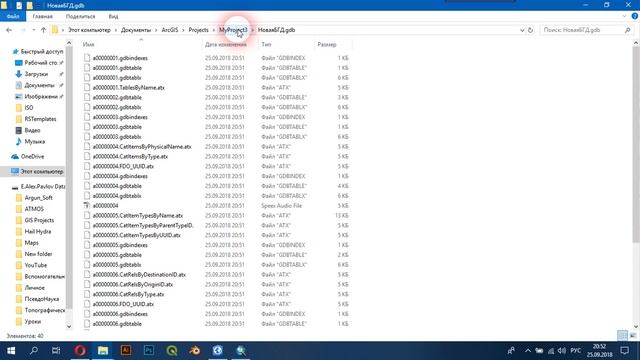Sort by the Имя column header

coord(88,44)
